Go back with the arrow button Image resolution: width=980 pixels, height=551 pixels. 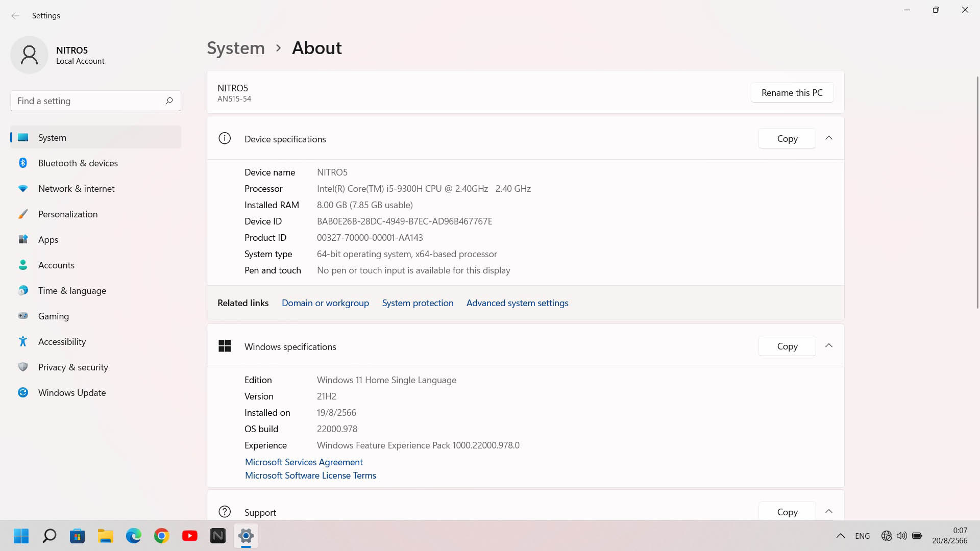15,16
